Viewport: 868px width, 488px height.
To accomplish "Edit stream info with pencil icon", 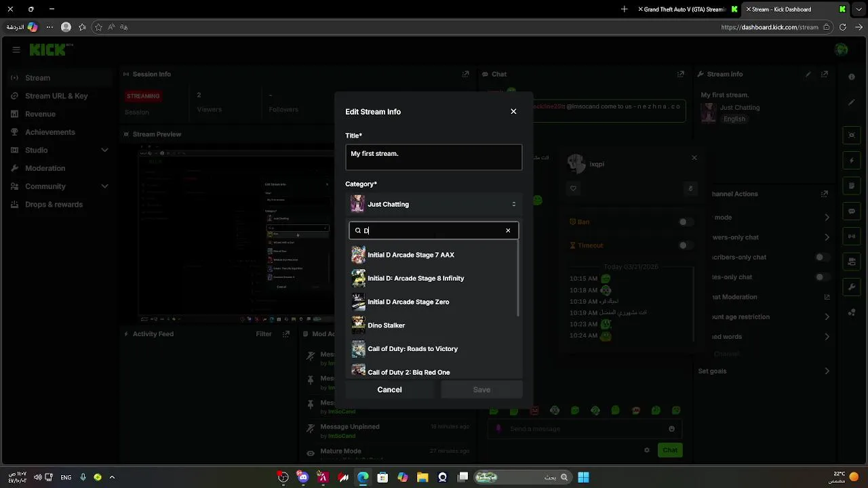I will coord(808,74).
